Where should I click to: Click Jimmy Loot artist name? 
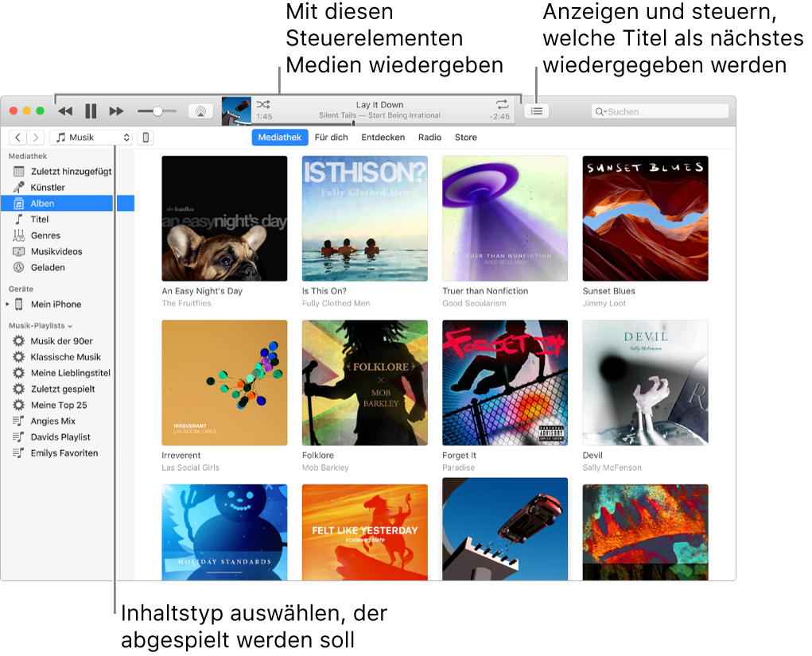pos(604,304)
